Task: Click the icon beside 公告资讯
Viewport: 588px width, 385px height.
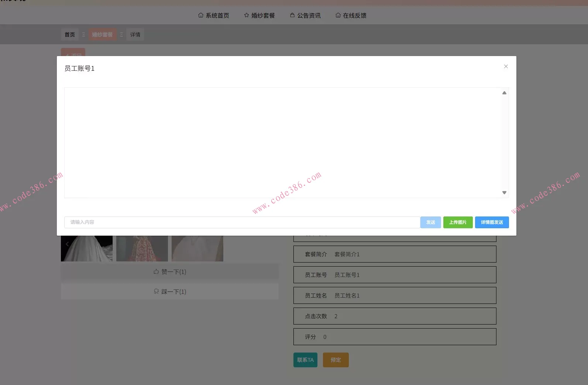Action: tap(292, 15)
